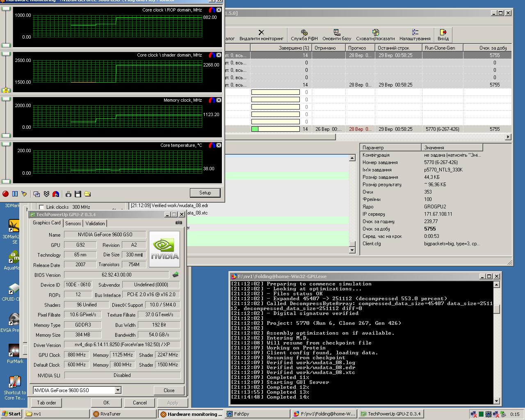Screen dimensions: 525x420
Task: Click the overlay windows icon in monitor toolbar
Action: pos(37,194)
